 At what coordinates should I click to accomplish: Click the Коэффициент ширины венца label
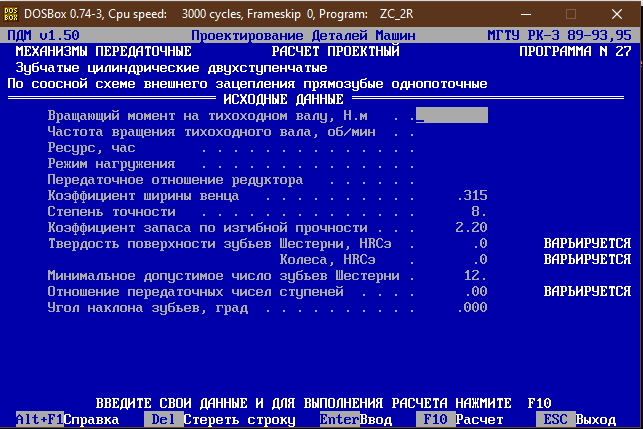[x=143, y=196]
